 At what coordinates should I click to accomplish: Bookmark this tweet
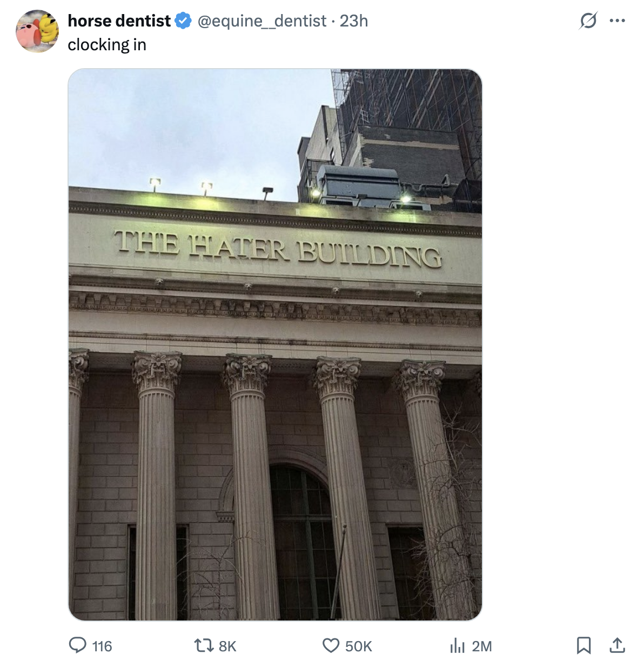583,645
